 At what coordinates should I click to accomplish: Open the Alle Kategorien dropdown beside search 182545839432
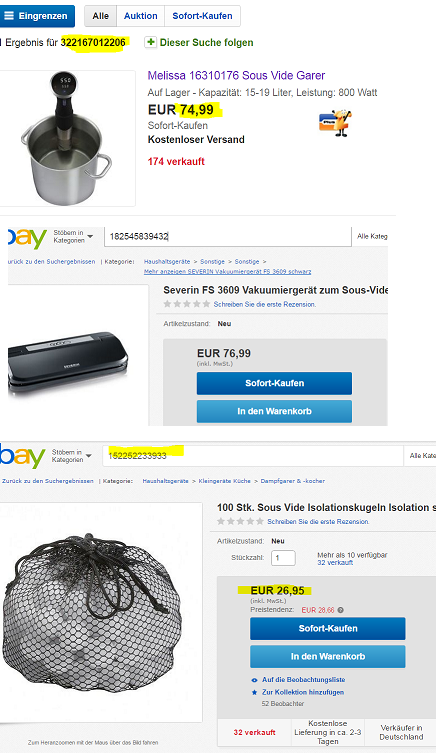point(372,236)
